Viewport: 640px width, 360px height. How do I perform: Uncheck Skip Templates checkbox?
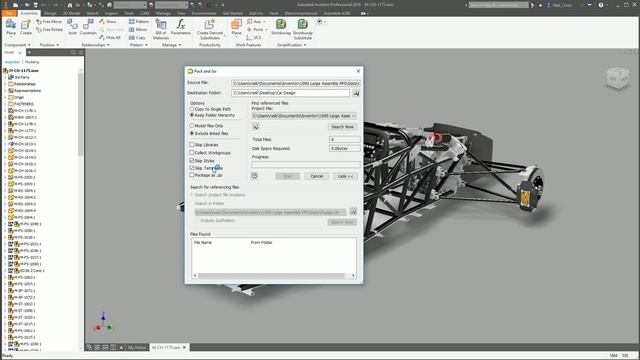(x=192, y=168)
